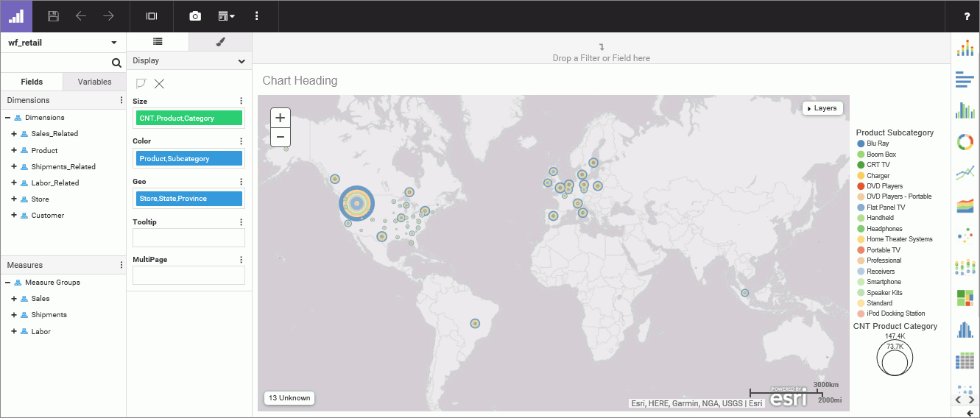The width and height of the screenshot is (980, 418).
Task: Switch to the Variables tab
Action: 94,82
